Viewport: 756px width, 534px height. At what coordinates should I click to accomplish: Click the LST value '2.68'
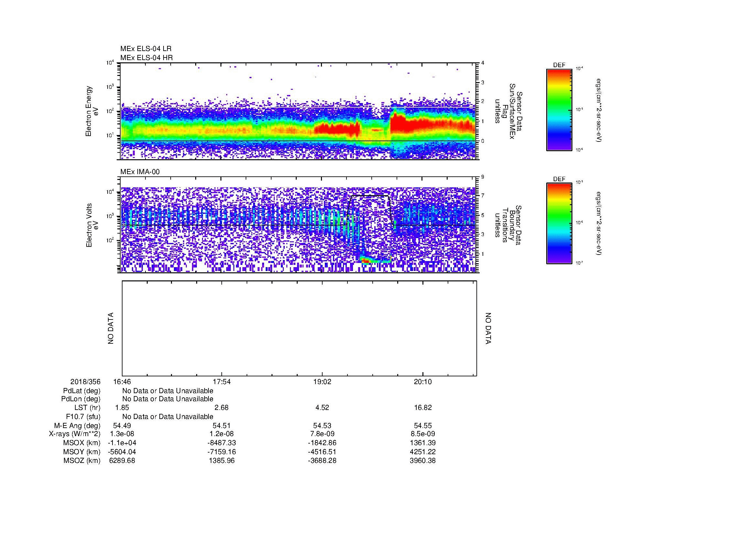tap(222, 408)
